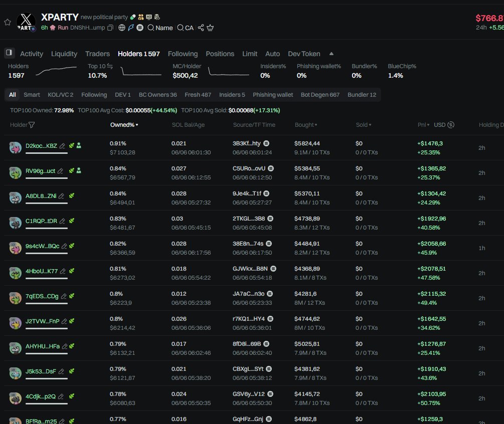
Task: Star XPARTY as a favorite token
Action: pyautogui.click(x=8, y=22)
